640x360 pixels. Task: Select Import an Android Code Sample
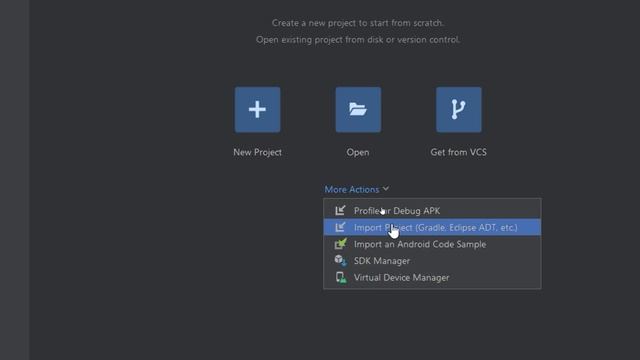pos(432,244)
